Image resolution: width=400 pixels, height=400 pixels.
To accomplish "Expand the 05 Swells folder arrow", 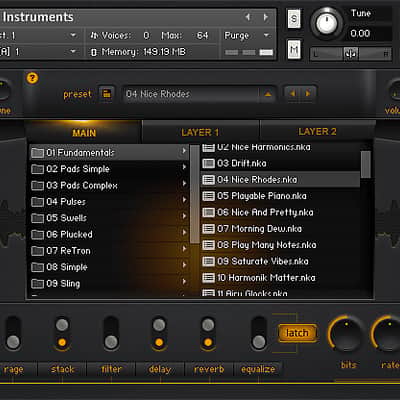I will pyautogui.click(x=184, y=216).
